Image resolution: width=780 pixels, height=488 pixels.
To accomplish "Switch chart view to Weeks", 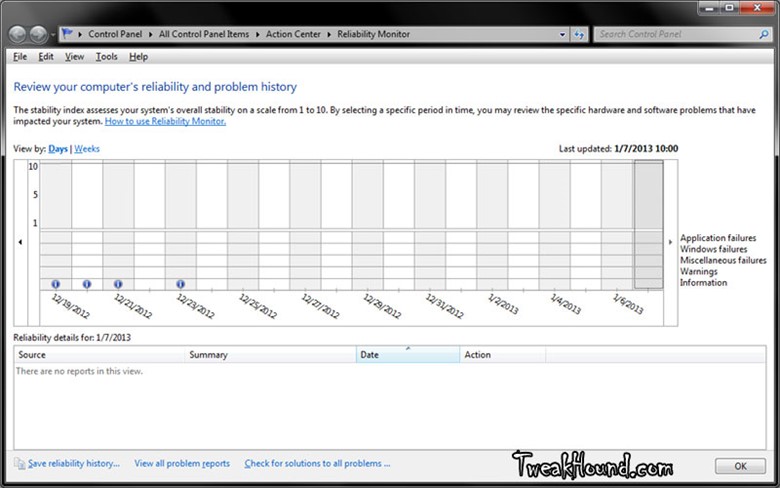I will click(87, 149).
